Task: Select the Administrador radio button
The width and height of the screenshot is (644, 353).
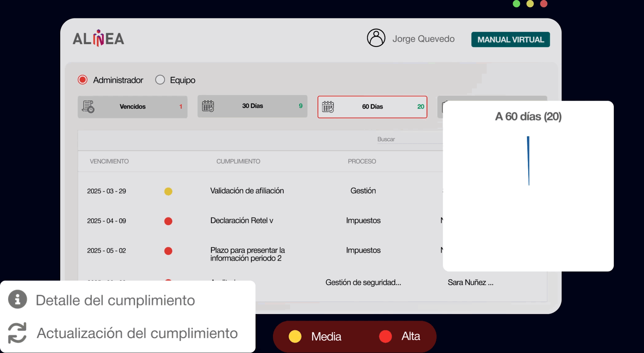Action: click(x=82, y=80)
